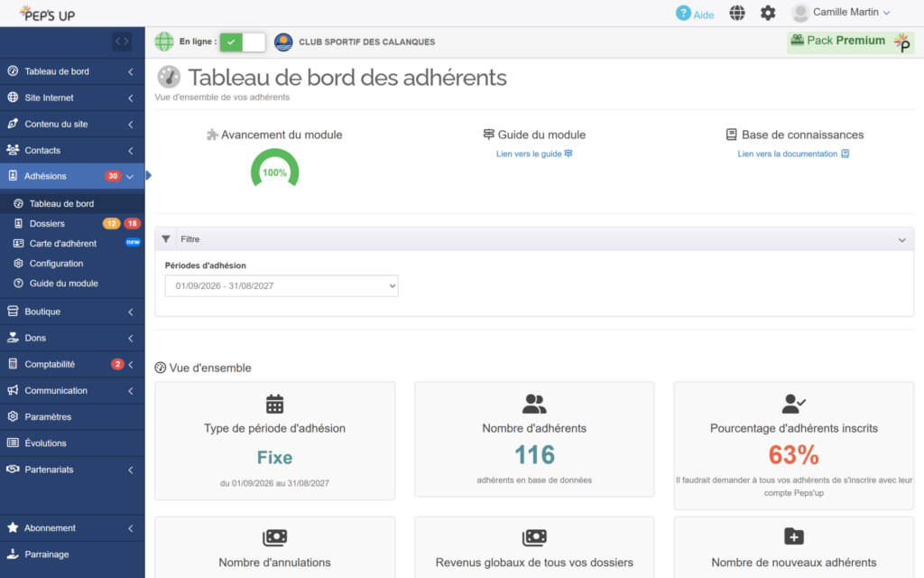924x578 pixels.
Task: Open Évolutions in the sidebar
Action: pyautogui.click(x=72, y=443)
